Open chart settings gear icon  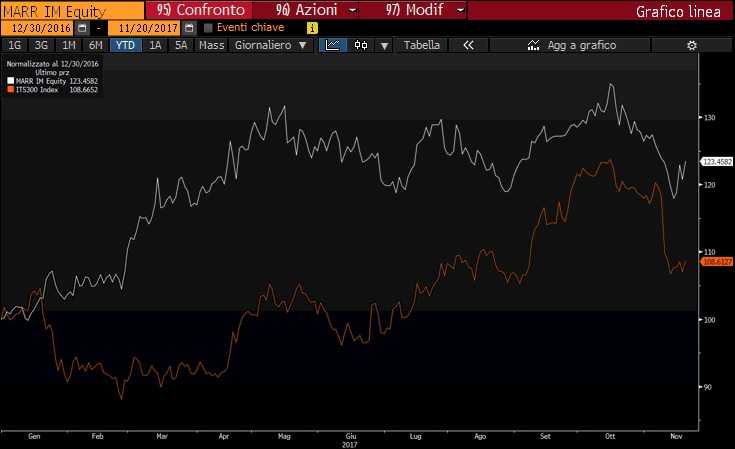691,45
